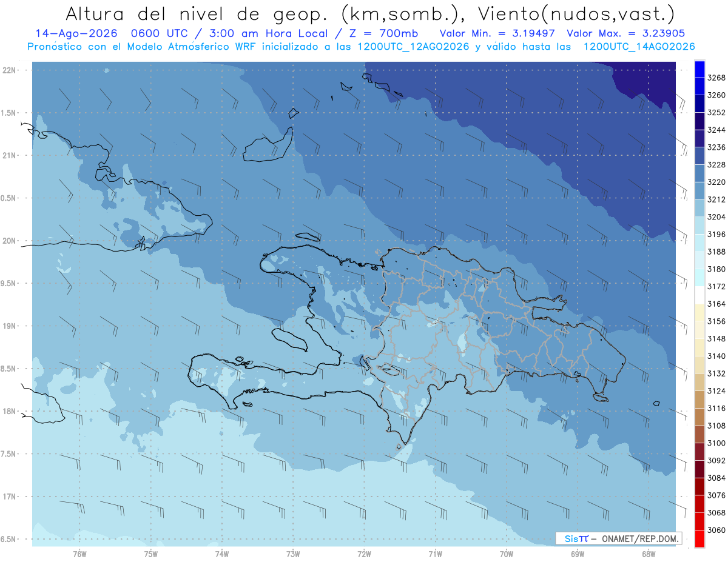The width and height of the screenshot is (728, 562).
Task: Click the legend value 3268
Action: coord(716,78)
